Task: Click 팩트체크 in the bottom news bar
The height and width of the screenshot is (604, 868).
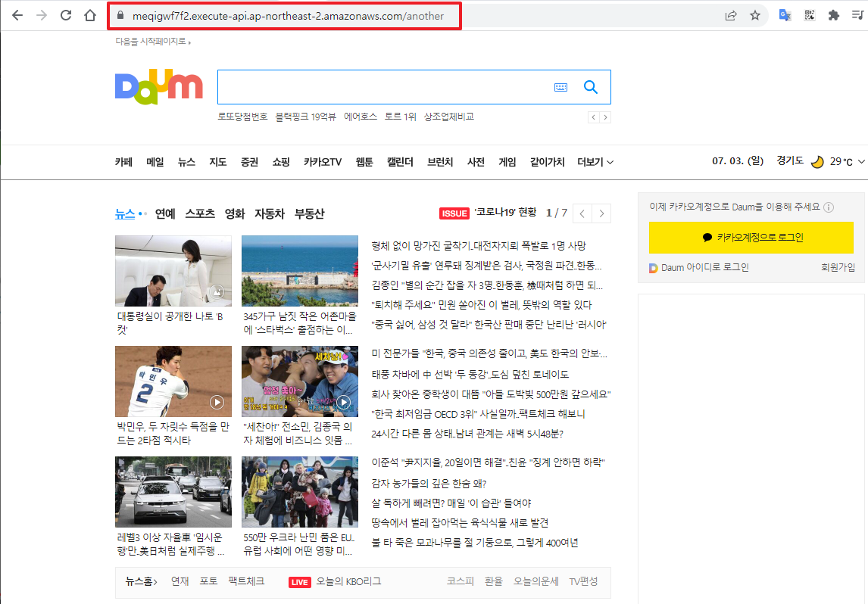Action: pyautogui.click(x=246, y=581)
